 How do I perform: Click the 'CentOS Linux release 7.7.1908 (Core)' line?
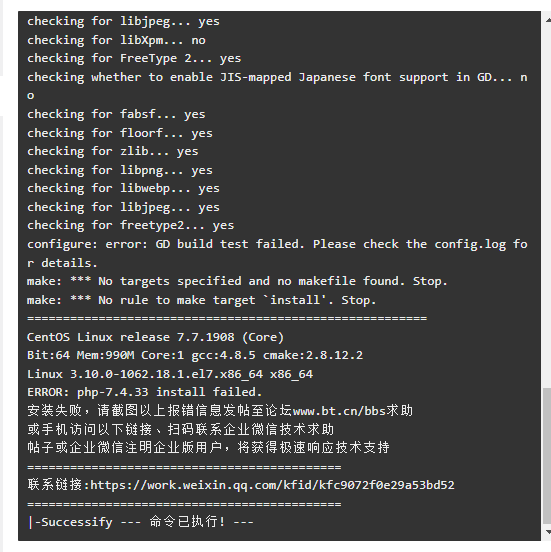(155, 337)
